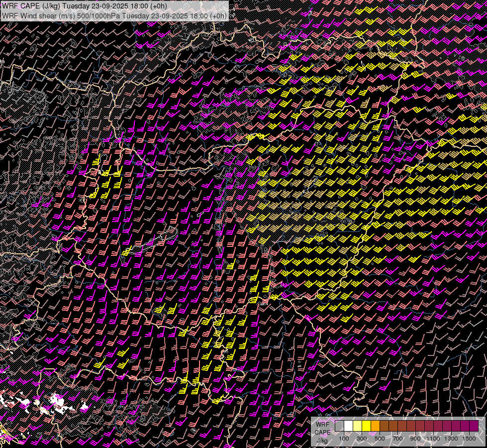This screenshot has width=487, height=448.
Task: Select the orange swatch in the CAPE legend
Action: [x=375, y=426]
